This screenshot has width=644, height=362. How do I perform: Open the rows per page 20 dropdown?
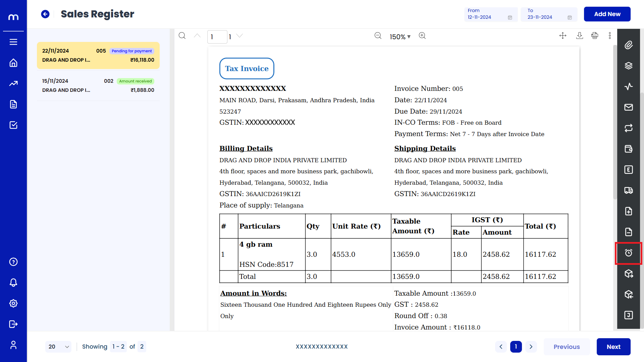58,347
